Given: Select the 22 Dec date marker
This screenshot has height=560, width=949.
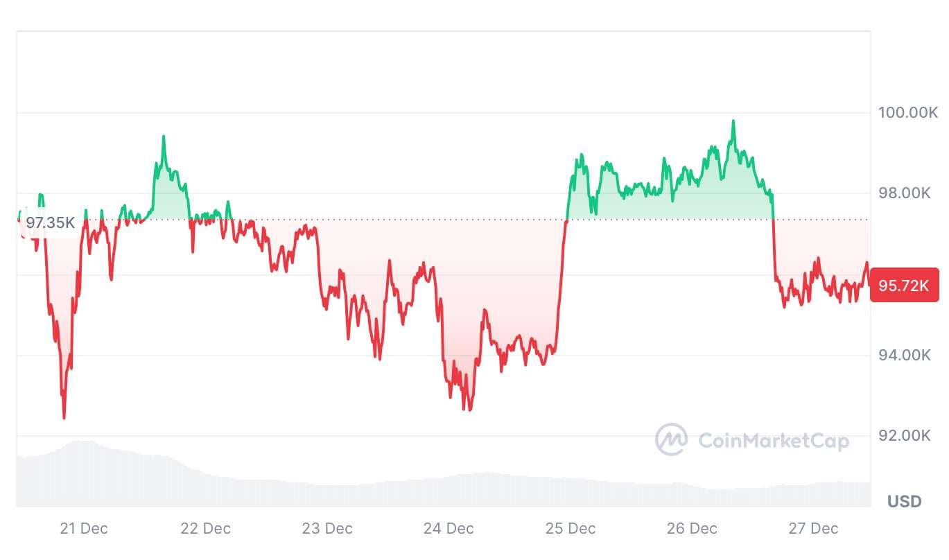Looking at the screenshot, I should pyautogui.click(x=205, y=529).
